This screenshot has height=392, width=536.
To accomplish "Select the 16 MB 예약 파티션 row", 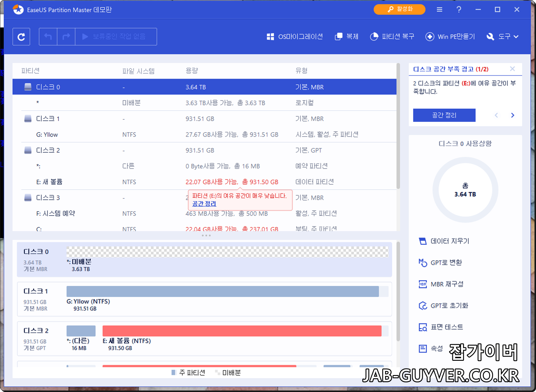I will [204, 166].
